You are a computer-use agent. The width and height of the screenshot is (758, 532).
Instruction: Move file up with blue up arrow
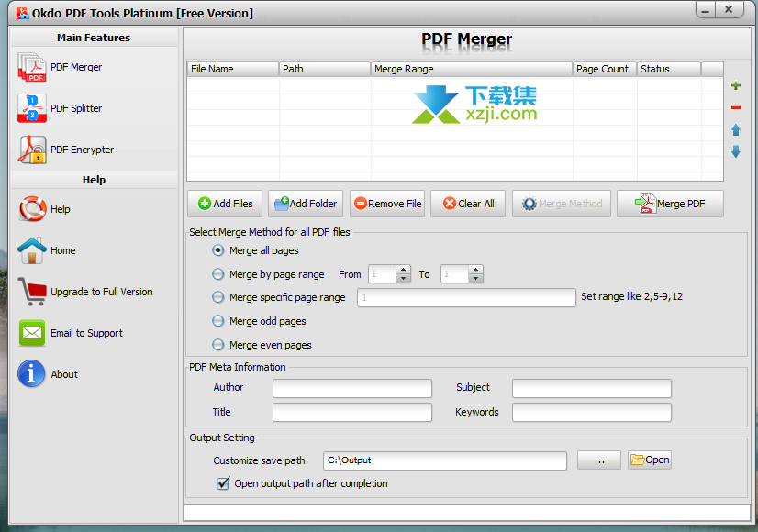click(x=736, y=129)
